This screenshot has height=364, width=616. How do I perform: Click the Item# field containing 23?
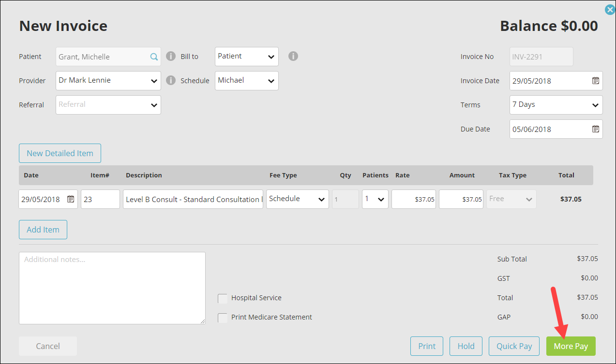click(100, 199)
